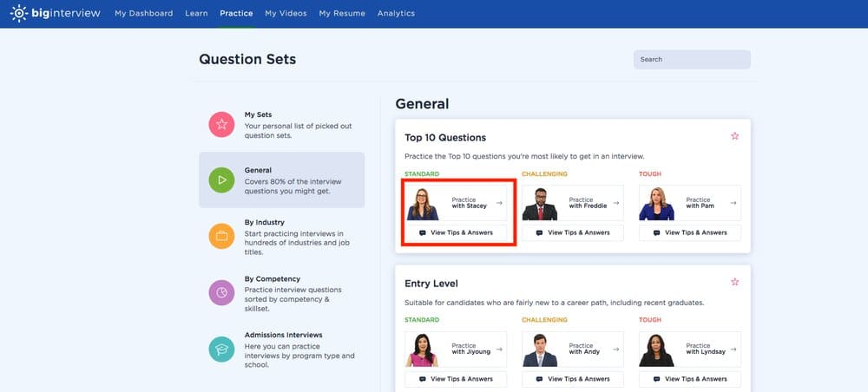View Tips & Answers under Jiyoung
The image size is (868, 392).
(456, 379)
